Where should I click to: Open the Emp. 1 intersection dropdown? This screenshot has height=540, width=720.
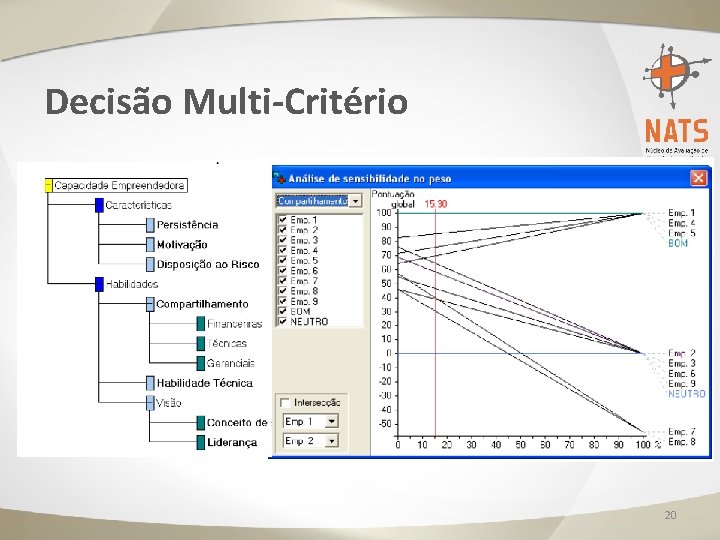click(x=331, y=421)
